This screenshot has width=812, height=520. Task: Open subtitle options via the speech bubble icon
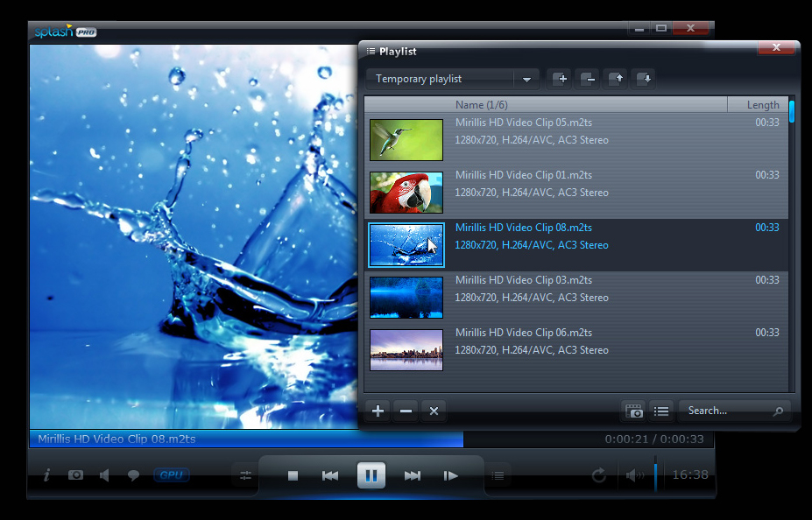click(x=133, y=475)
